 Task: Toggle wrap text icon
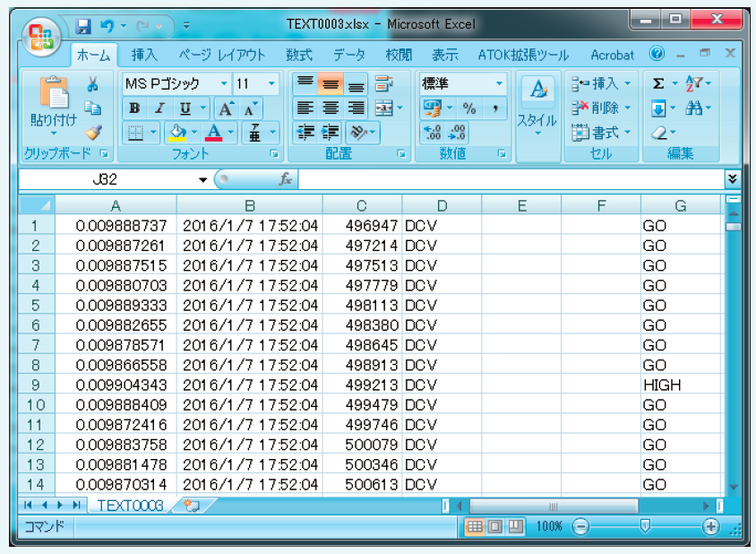coord(384,84)
